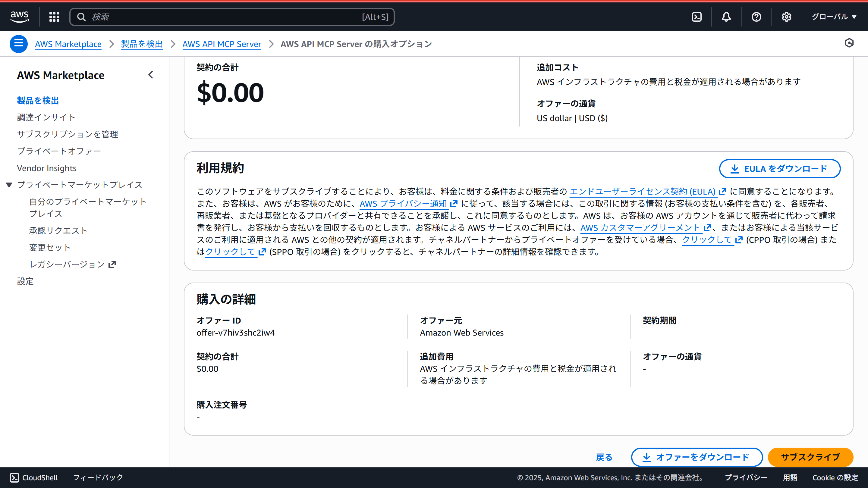This screenshot has width=868, height=488.
Task: Open the settings gear icon
Action: click(x=786, y=17)
